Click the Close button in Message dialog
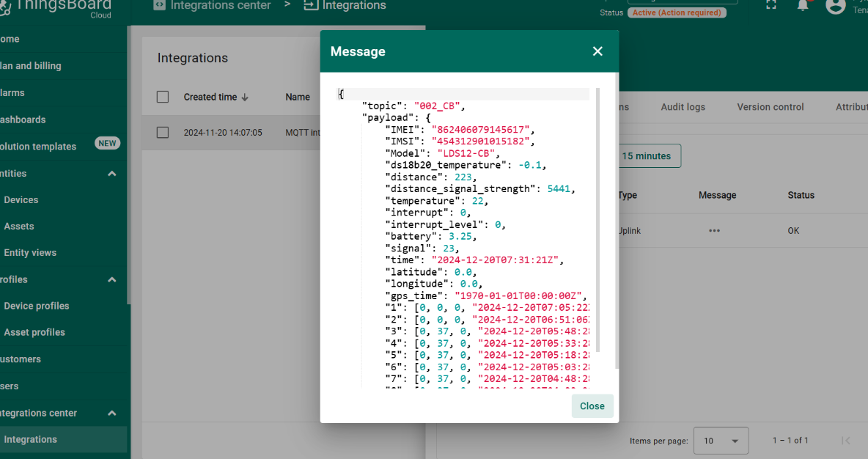Screen dimensions: 868x459 pyautogui.click(x=592, y=406)
